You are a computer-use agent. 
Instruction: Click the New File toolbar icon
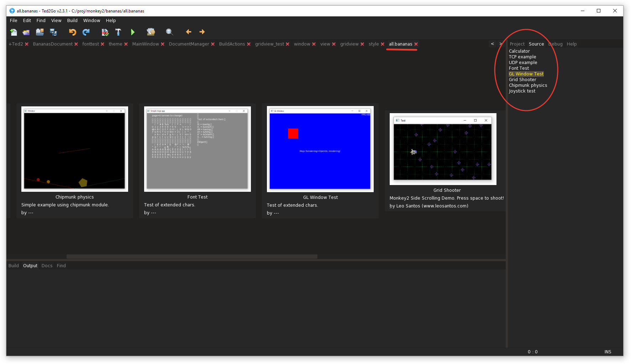[x=14, y=32]
